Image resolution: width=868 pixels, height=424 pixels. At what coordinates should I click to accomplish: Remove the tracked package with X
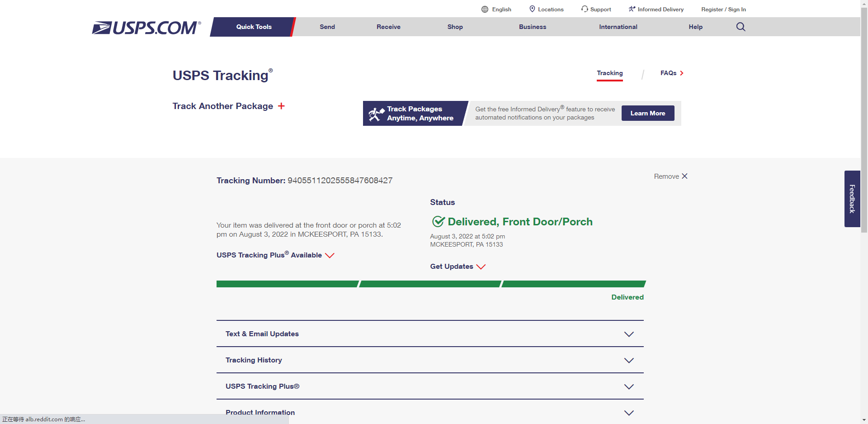point(684,176)
